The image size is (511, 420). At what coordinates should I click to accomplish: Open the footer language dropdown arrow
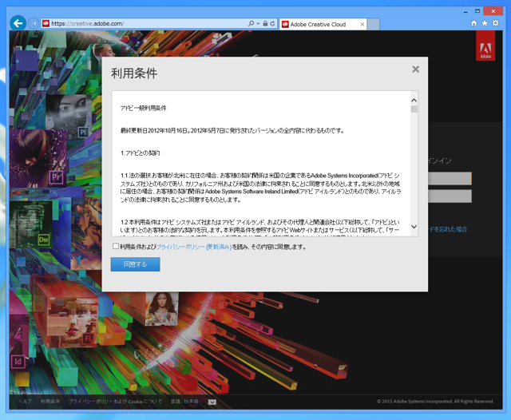pyautogui.click(x=212, y=402)
